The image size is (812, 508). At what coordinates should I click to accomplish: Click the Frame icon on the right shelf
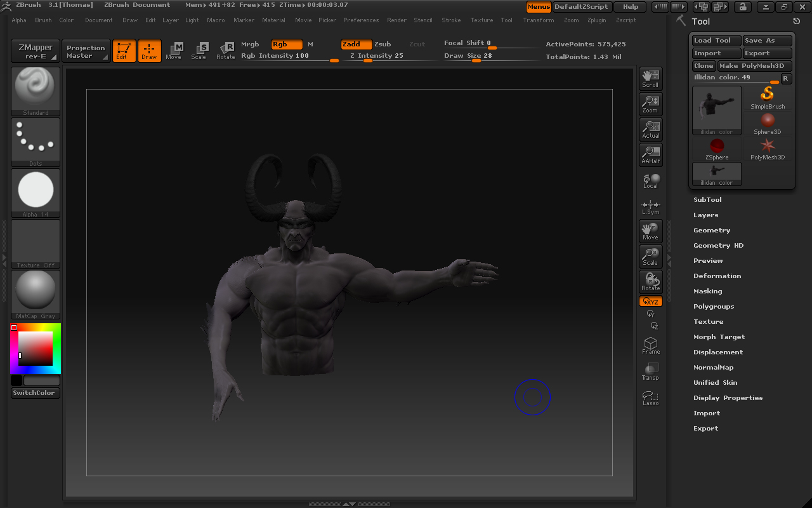coord(650,344)
